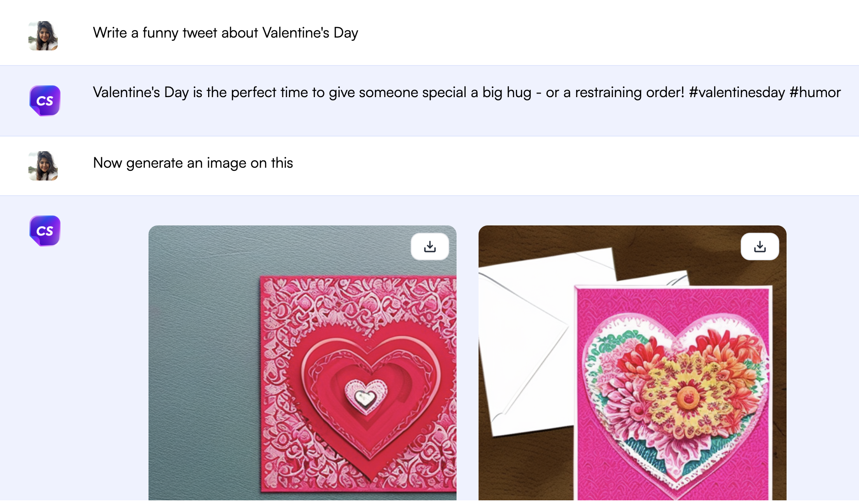Select the 'Write a funny tweet' prompt text
Image resolution: width=859 pixels, height=504 pixels.
[x=225, y=33]
